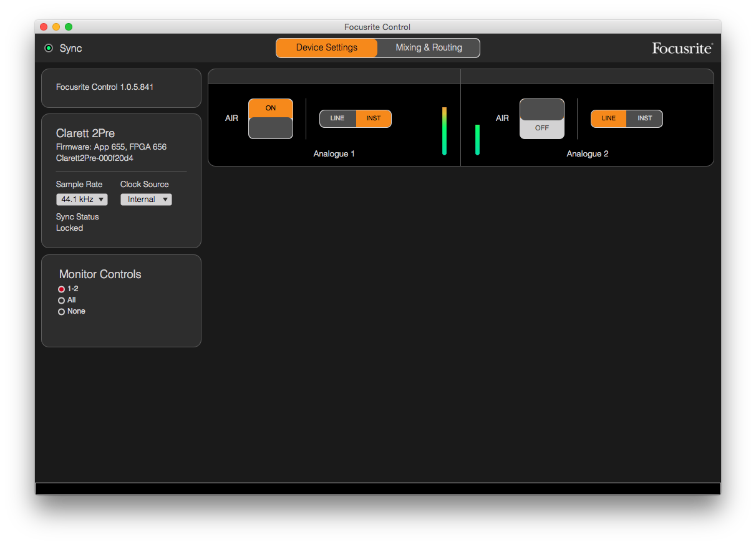
Task: Click the Sample Rate label
Action: (x=79, y=185)
